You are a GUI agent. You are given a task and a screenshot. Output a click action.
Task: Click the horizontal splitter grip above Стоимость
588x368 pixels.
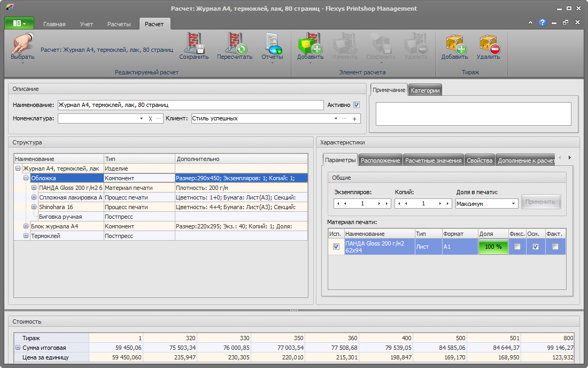pos(293,310)
